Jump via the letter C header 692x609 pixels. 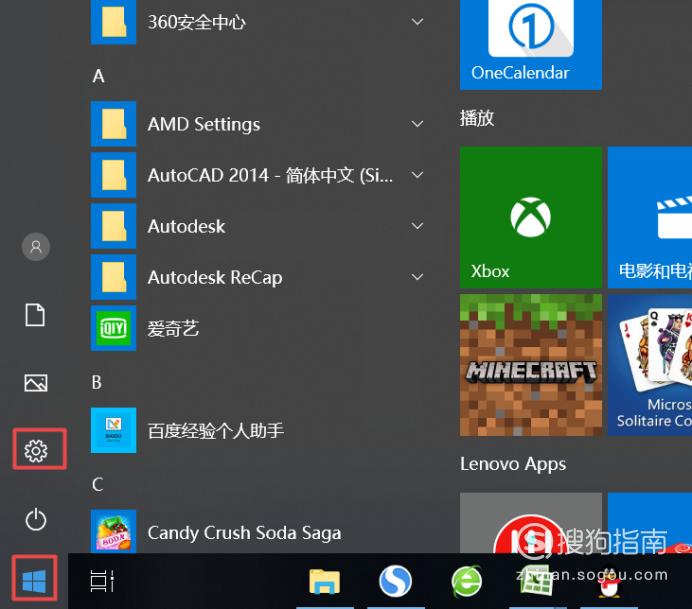[x=98, y=485]
